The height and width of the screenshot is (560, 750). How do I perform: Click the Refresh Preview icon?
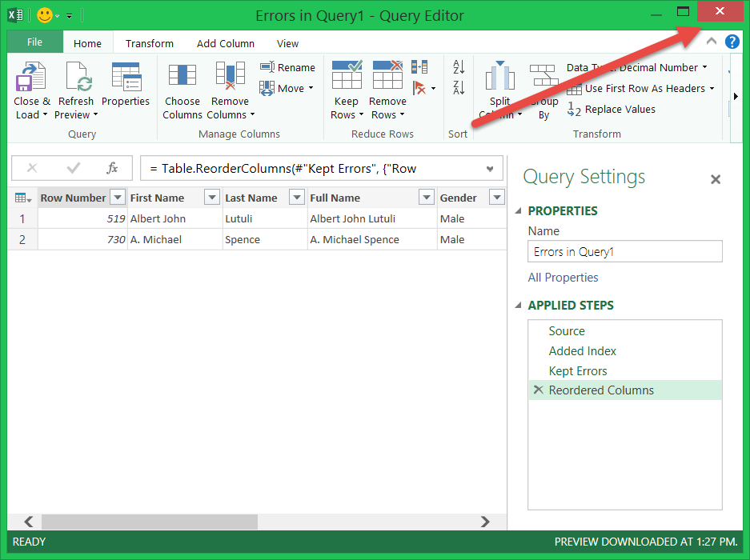coord(76,77)
